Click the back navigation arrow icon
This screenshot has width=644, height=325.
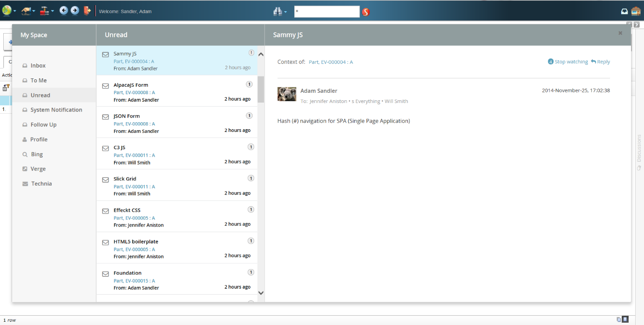63,11
